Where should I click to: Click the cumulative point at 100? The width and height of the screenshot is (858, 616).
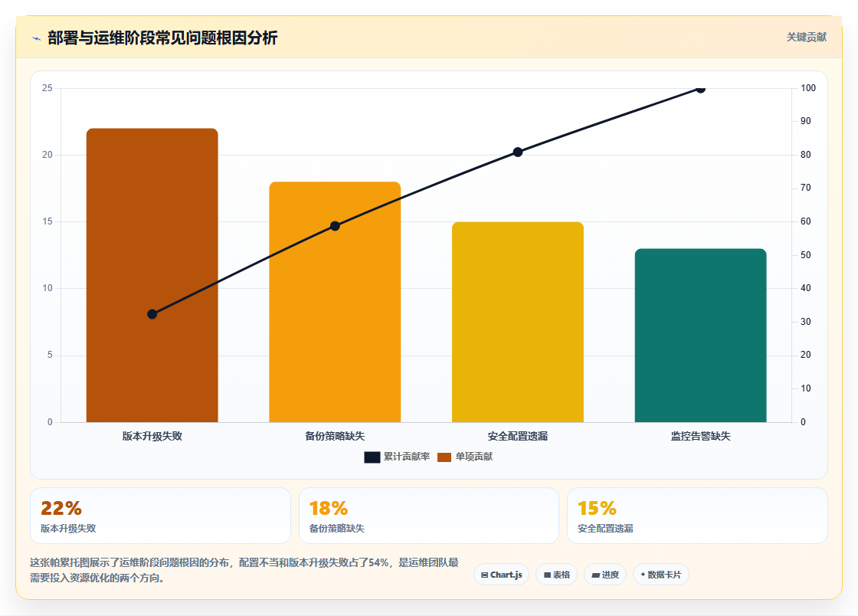[x=700, y=89]
